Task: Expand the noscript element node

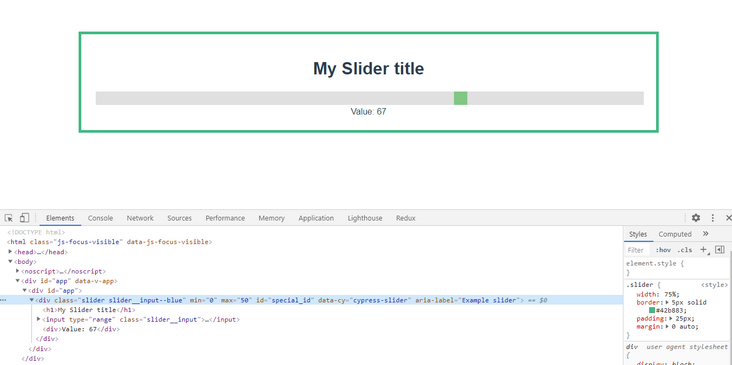Action: click(x=18, y=271)
